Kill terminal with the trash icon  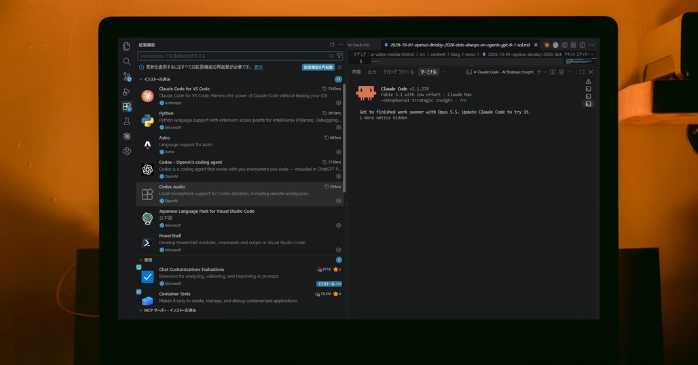pyautogui.click(x=561, y=72)
